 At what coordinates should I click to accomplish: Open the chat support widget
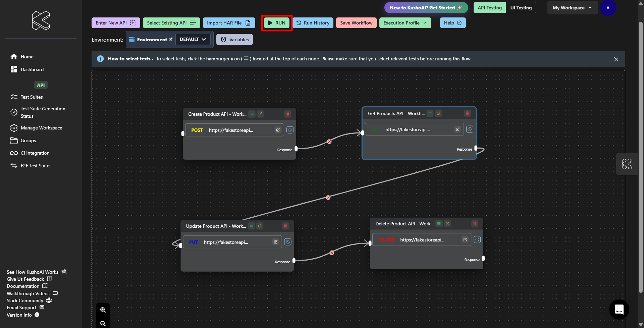(x=619, y=309)
